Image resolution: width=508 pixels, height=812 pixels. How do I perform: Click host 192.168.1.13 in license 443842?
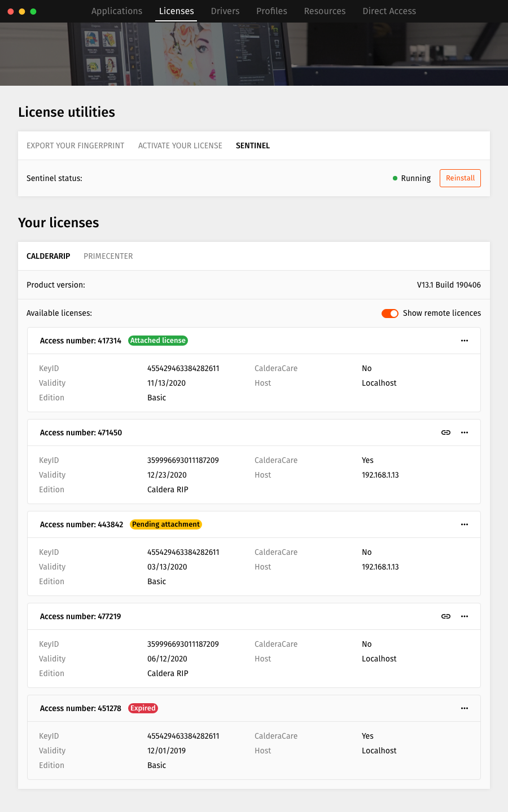point(380,567)
